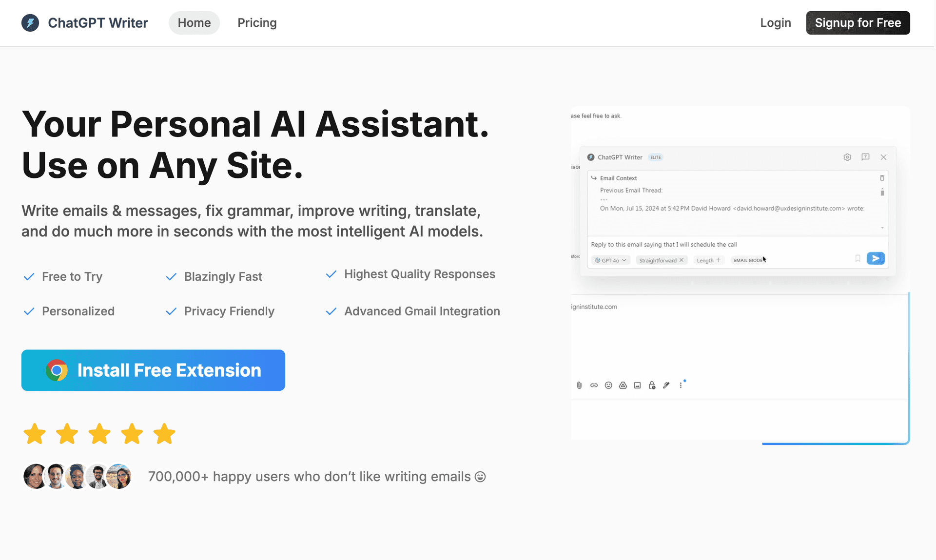Click the attach file paperclip icon

(579, 385)
